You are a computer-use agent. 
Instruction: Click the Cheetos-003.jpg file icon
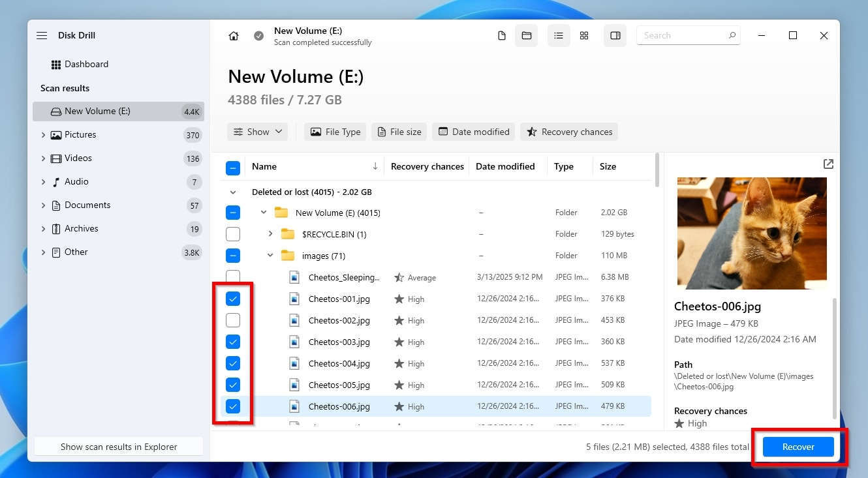[x=294, y=342]
